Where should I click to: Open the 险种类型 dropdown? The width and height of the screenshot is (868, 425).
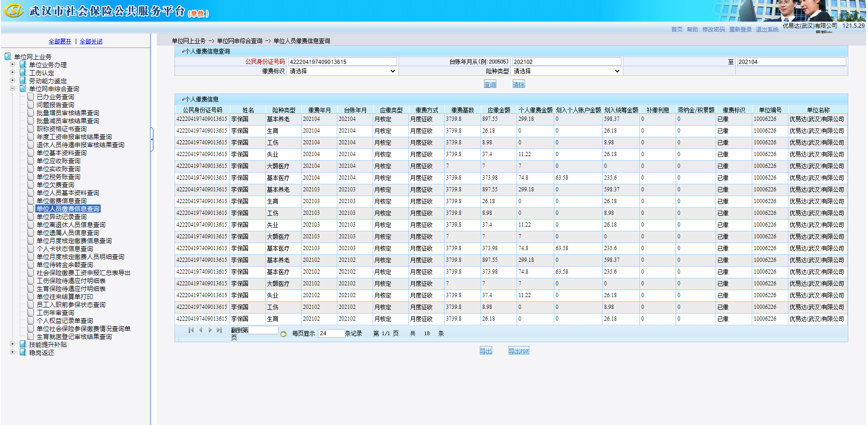pos(566,71)
